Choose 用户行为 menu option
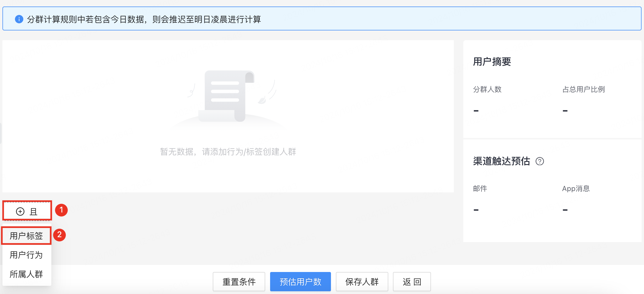This screenshot has width=644, height=294. (26, 255)
